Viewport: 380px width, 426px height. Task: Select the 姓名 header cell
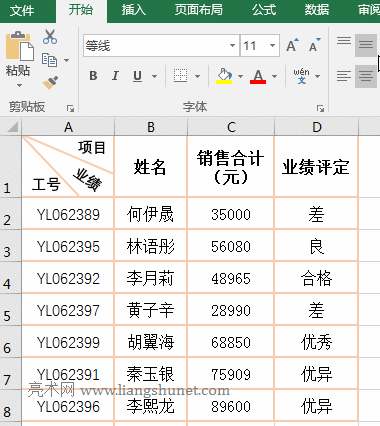point(151,166)
